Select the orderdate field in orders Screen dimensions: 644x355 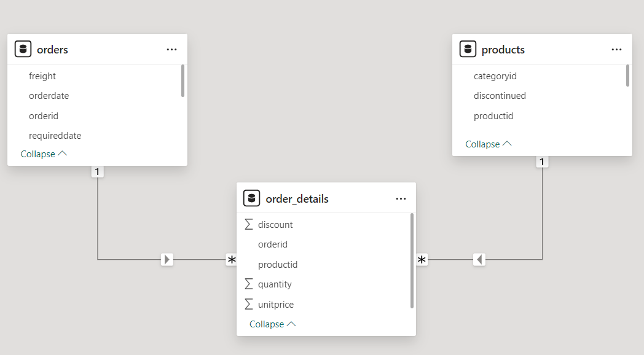(49, 96)
